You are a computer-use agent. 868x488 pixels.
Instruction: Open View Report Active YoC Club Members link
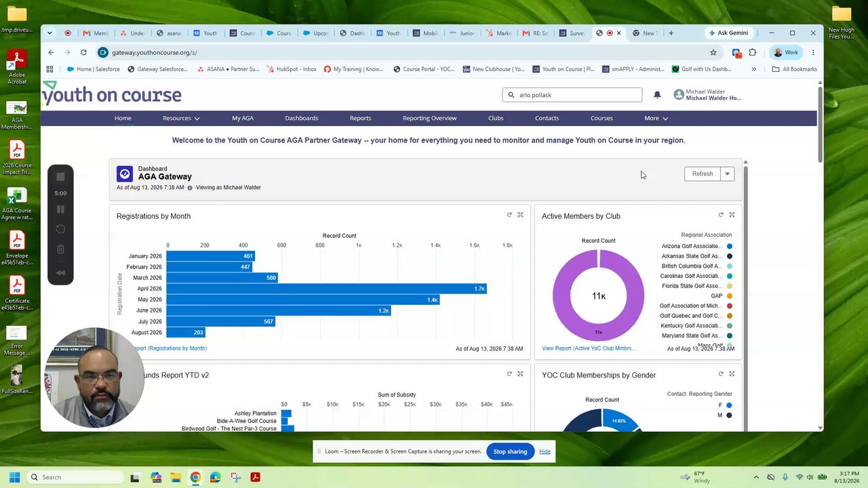pos(589,348)
